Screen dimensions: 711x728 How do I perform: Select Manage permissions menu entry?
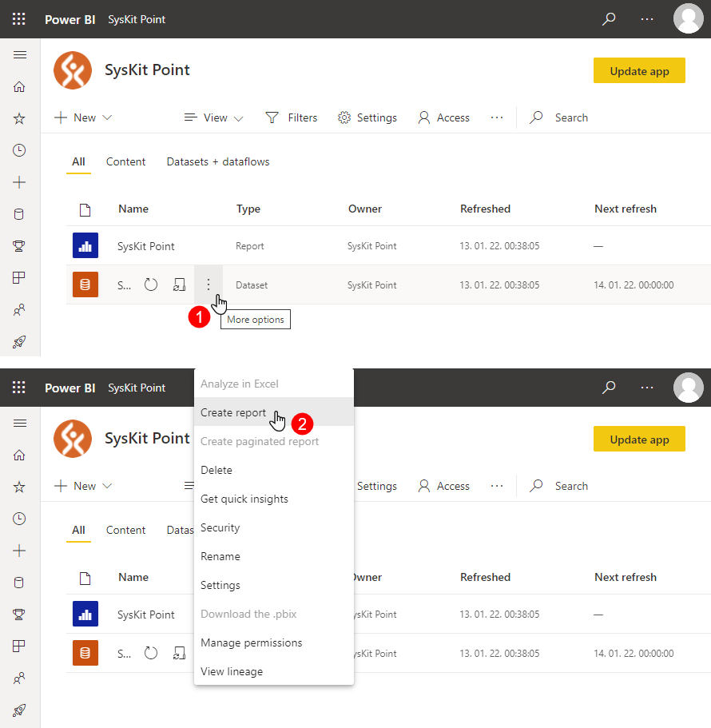[x=274, y=642]
